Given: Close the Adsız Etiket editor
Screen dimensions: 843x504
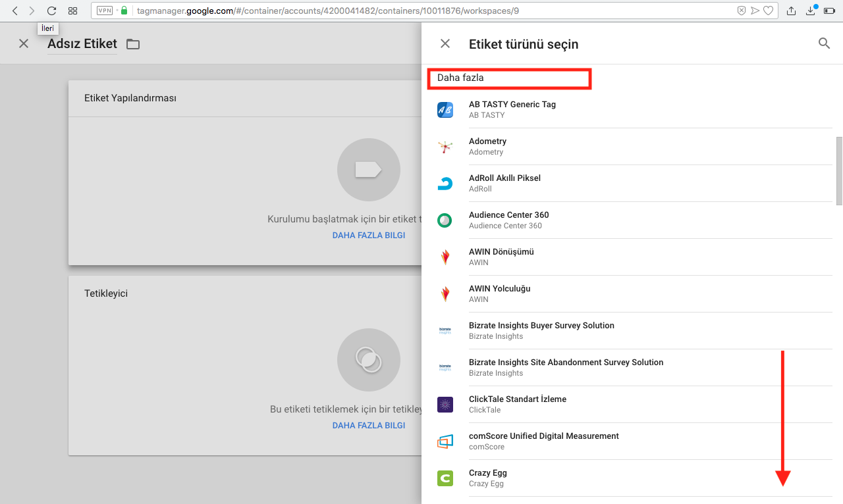Looking at the screenshot, I should [x=24, y=43].
